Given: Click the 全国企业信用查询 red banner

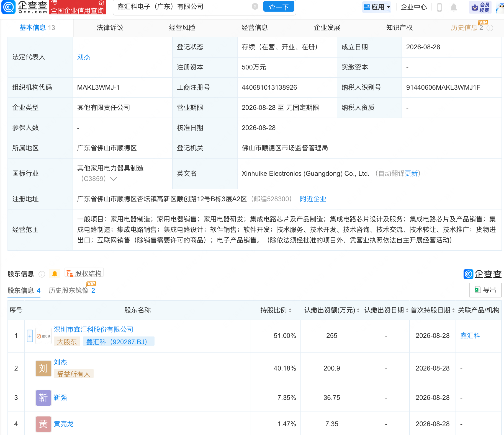Looking at the screenshot, I should (x=78, y=7).
